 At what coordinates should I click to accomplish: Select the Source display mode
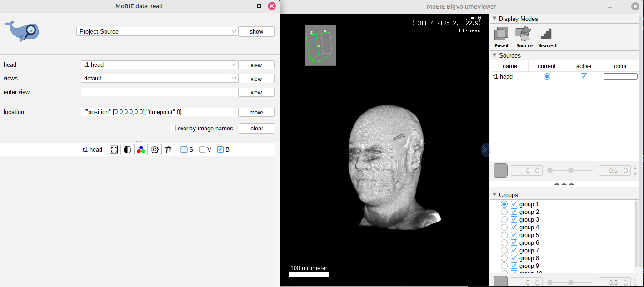(x=524, y=37)
